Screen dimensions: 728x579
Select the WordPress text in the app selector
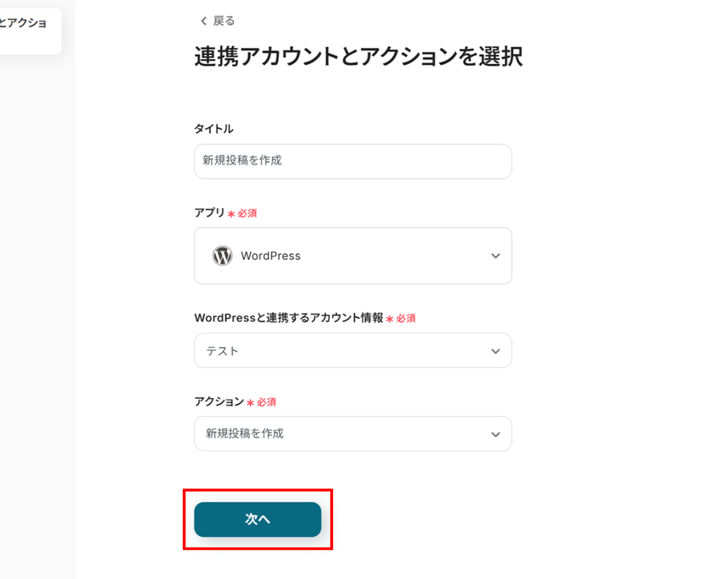[271, 256]
